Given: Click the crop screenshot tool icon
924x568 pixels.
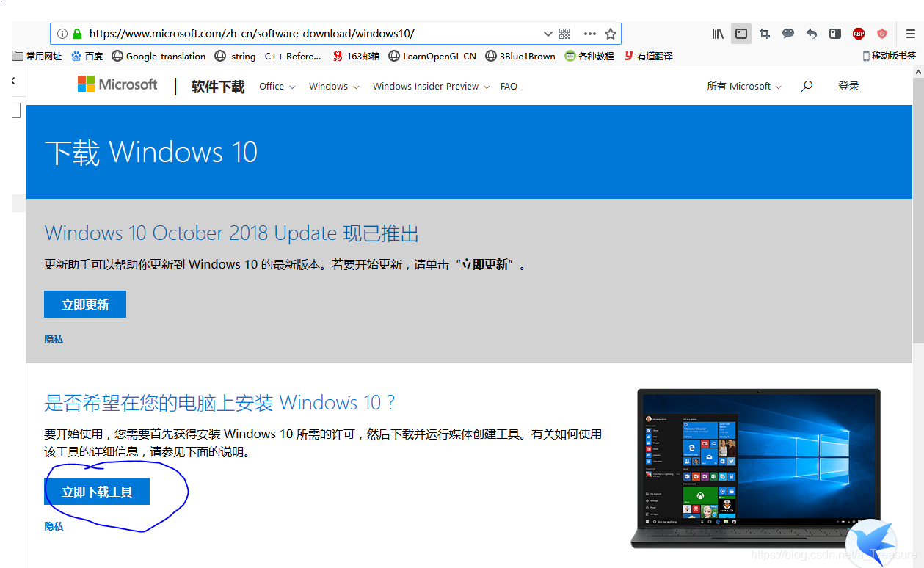Looking at the screenshot, I should pos(765,34).
